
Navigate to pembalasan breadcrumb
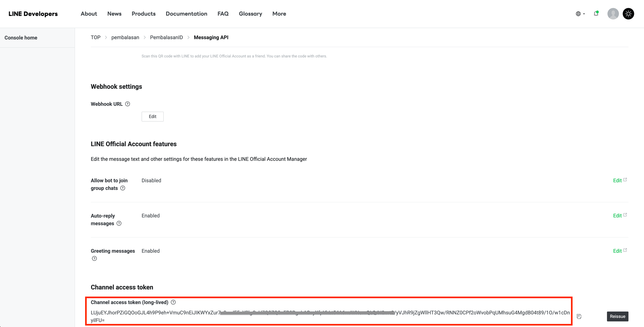click(x=125, y=37)
